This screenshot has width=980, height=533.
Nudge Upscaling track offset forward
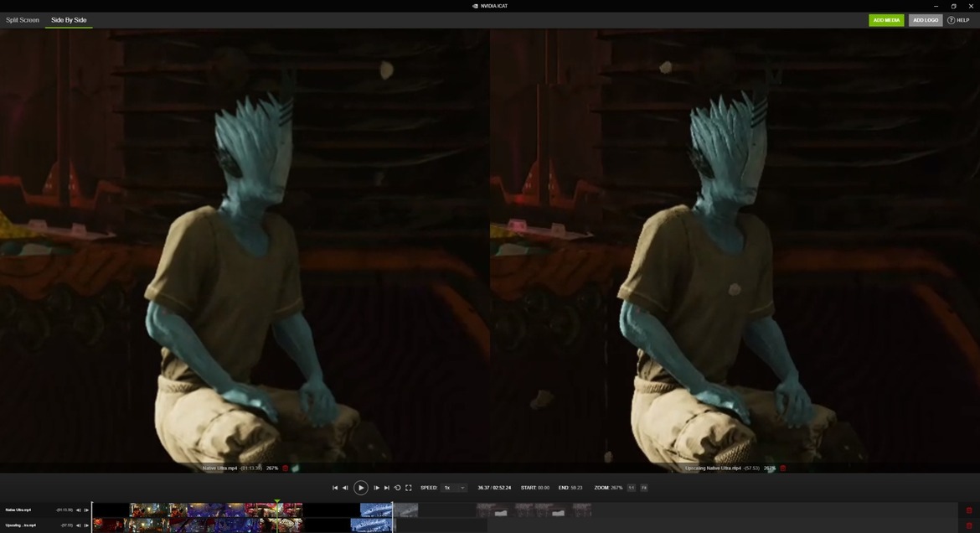86,525
